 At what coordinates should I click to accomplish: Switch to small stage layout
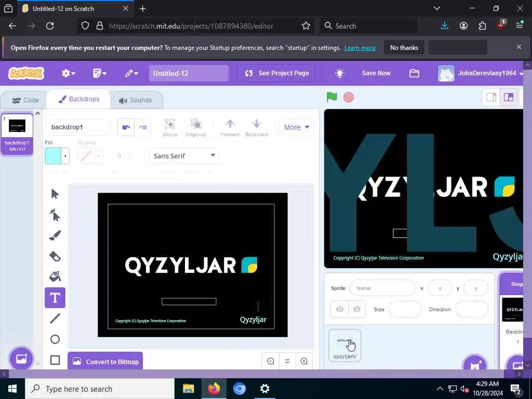[491, 97]
